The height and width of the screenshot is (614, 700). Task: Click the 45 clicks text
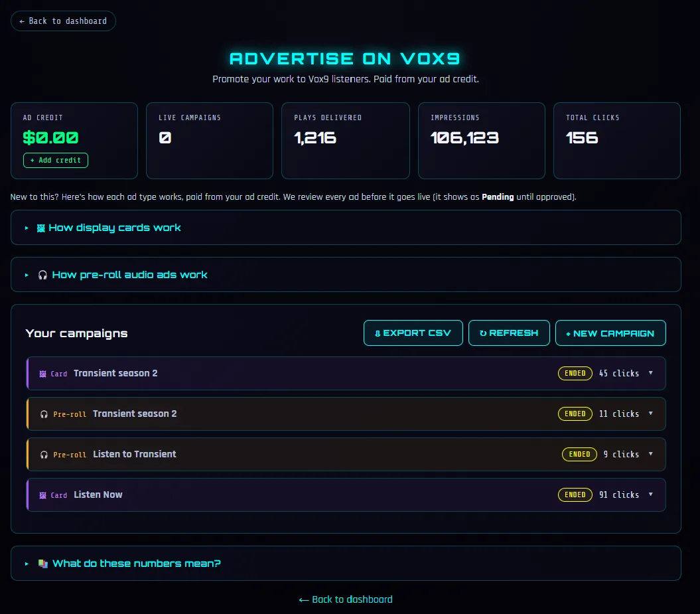click(x=619, y=373)
